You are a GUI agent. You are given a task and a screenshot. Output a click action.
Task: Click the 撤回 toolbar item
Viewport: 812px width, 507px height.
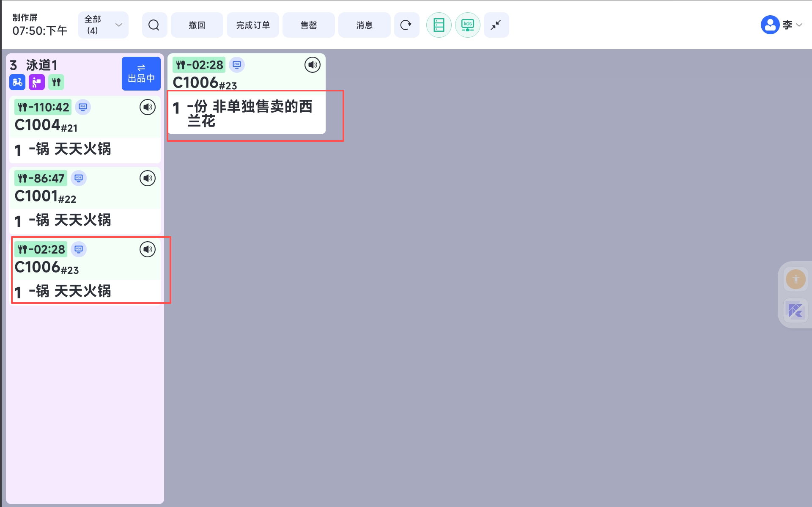(x=197, y=25)
